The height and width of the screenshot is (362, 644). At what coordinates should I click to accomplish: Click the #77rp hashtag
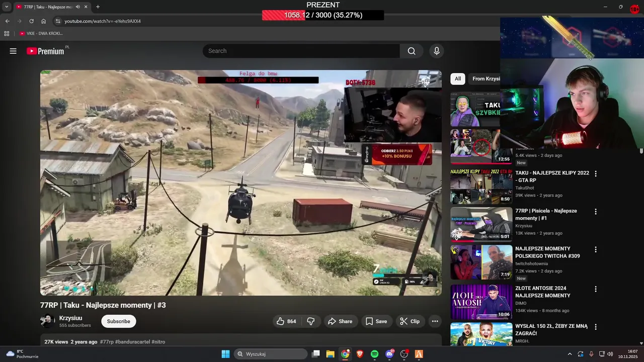107,342
